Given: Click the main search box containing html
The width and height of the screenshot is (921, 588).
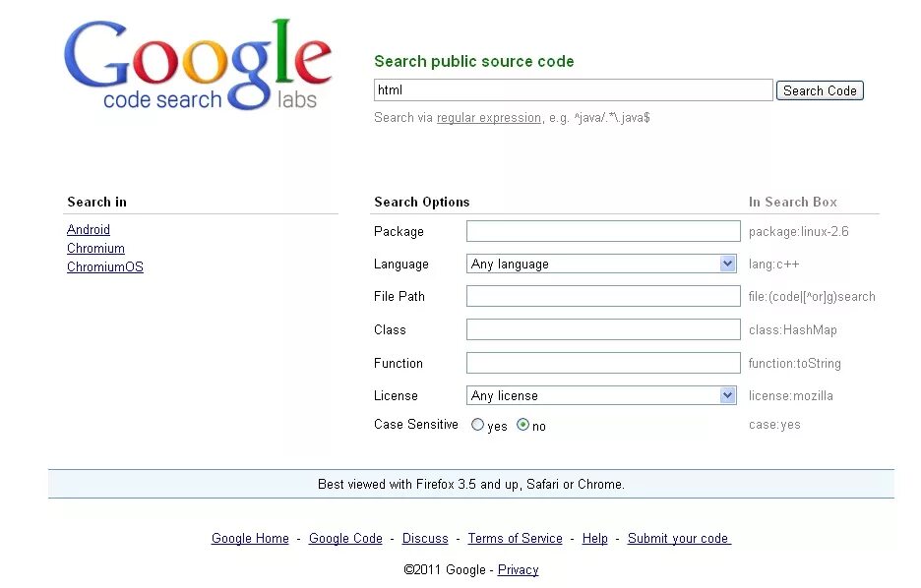Looking at the screenshot, I should [574, 89].
